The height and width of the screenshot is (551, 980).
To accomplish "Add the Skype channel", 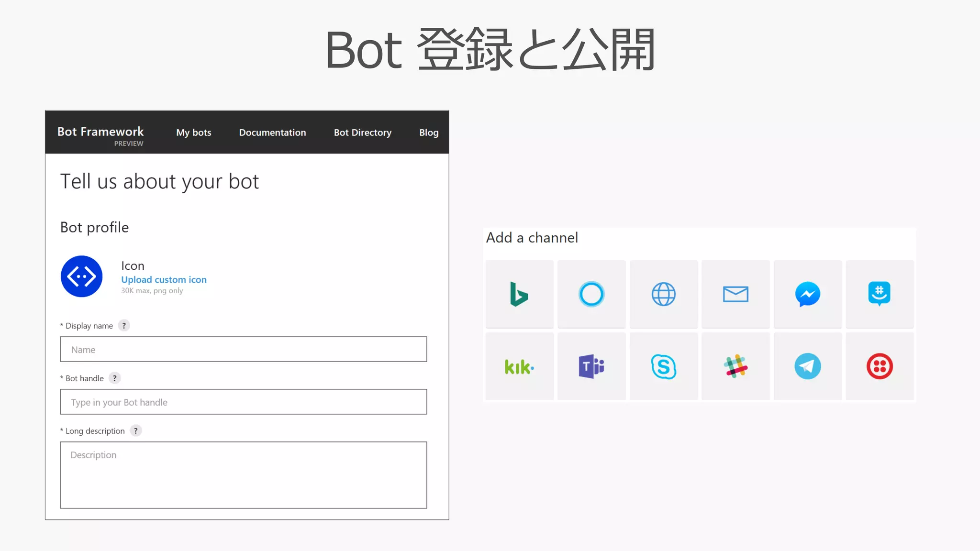I will click(664, 366).
